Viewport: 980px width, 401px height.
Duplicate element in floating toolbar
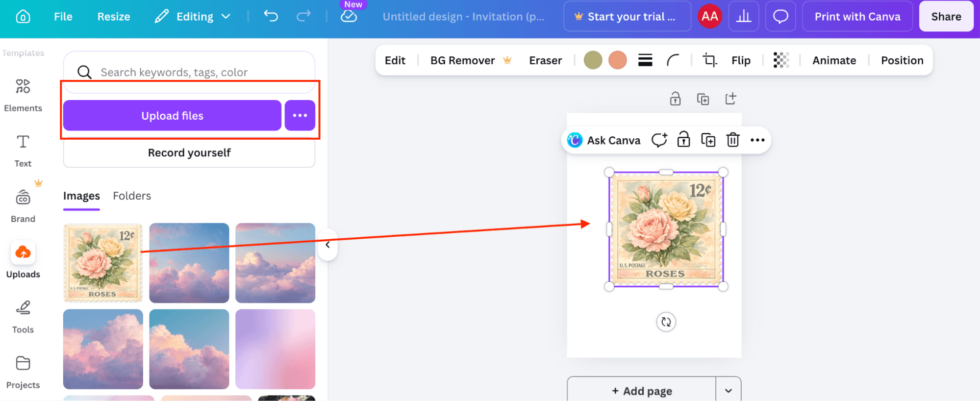[x=708, y=140]
